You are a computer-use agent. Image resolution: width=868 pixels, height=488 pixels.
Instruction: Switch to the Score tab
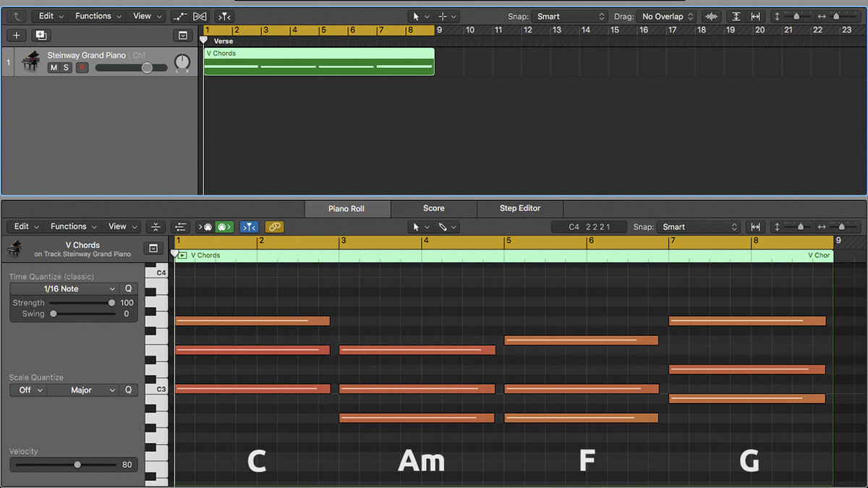coord(434,208)
